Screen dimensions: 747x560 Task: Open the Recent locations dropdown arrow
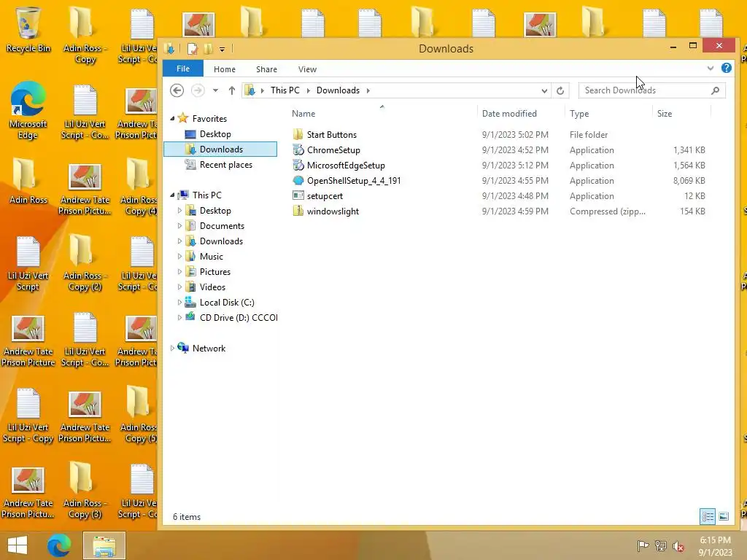[x=215, y=90]
